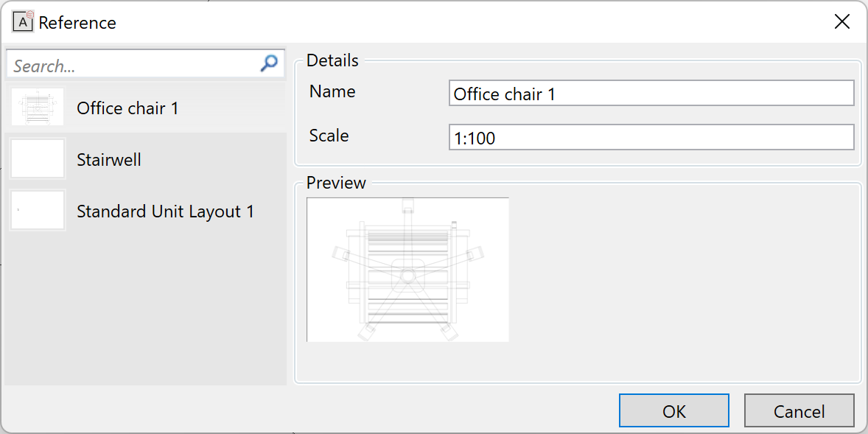Image resolution: width=868 pixels, height=434 pixels.
Task: Select the Standard Unit Layout 1 entry
Action: [165, 211]
